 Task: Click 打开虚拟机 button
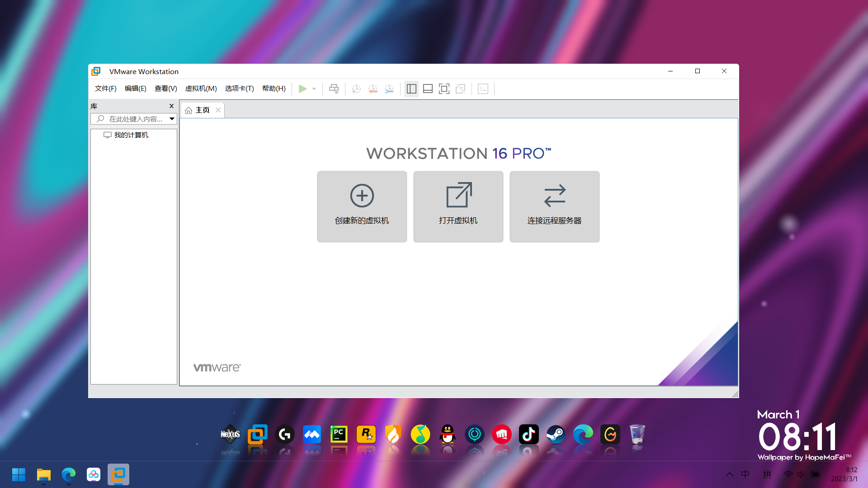click(x=458, y=206)
